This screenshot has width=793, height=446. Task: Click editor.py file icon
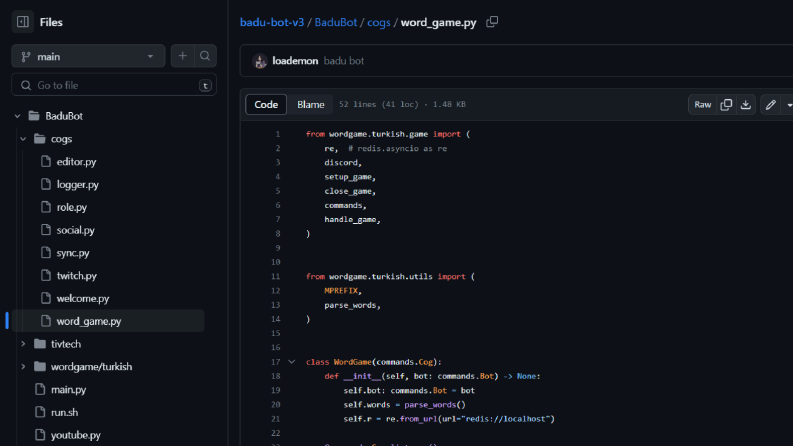[x=46, y=161]
